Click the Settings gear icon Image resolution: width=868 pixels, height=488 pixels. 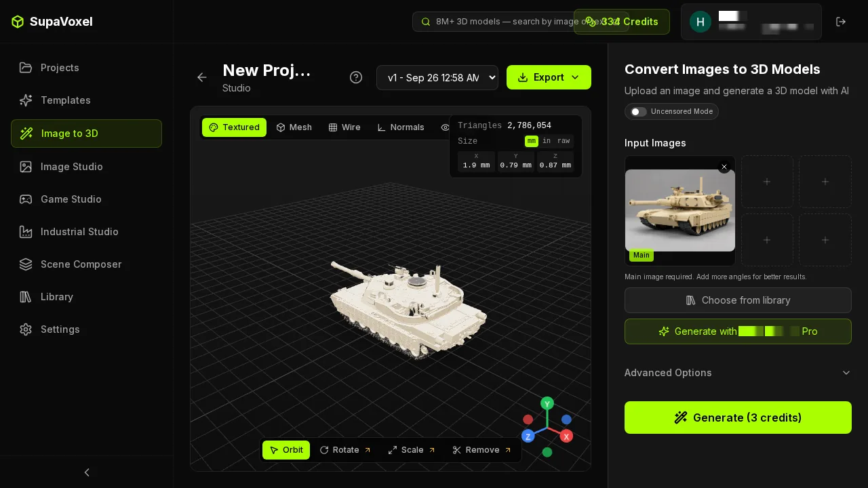coord(26,329)
